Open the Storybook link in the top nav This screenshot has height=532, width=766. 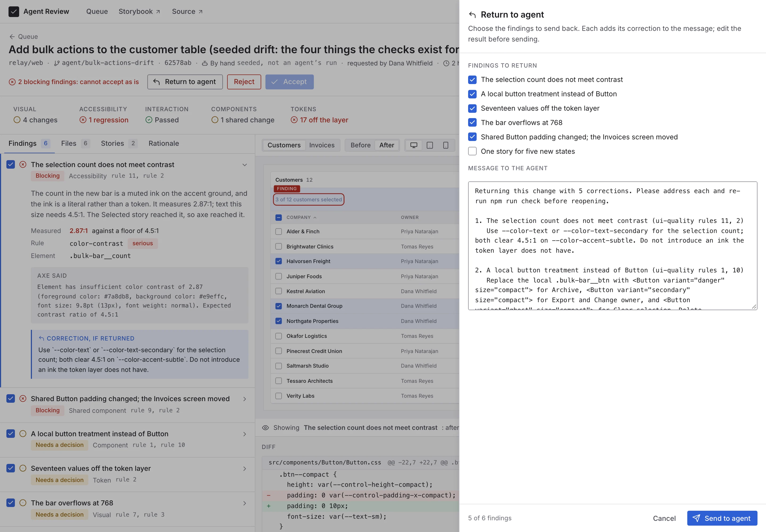pyautogui.click(x=139, y=12)
